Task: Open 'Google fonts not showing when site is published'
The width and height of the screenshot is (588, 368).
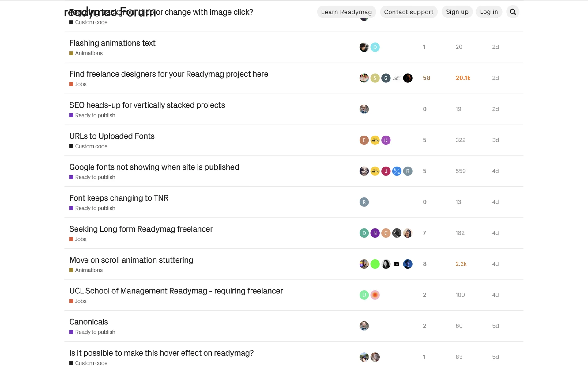Action: coord(154,167)
